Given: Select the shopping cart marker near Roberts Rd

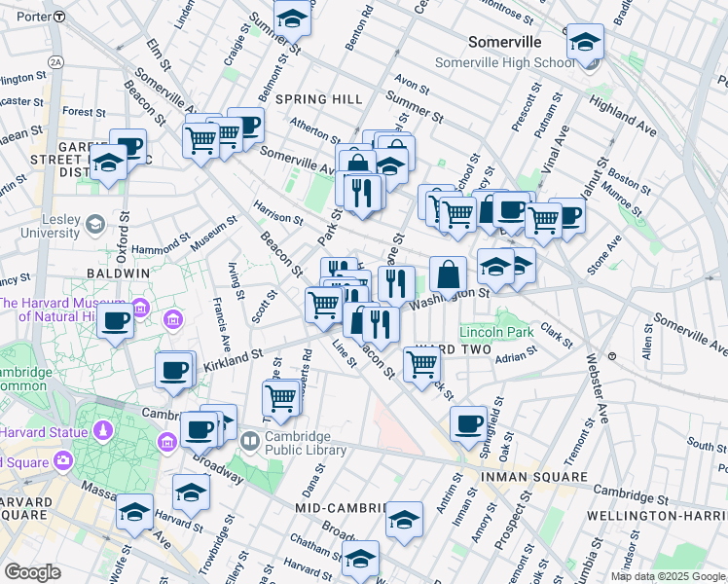Looking at the screenshot, I should (x=280, y=398).
